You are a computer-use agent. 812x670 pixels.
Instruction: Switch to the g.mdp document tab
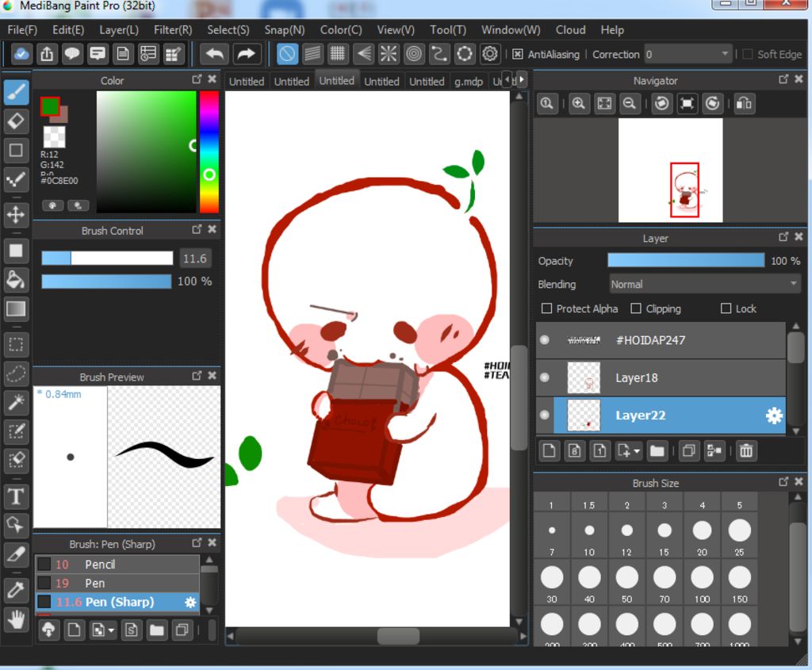tap(469, 82)
